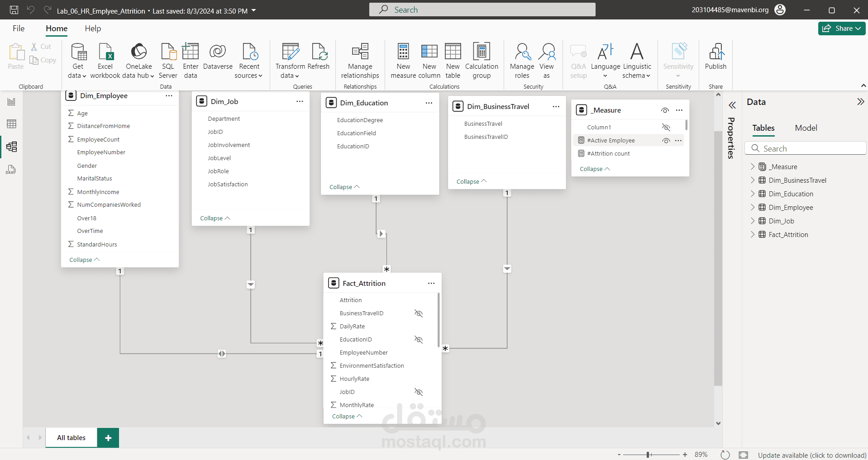Zoom in with plus button
Image resolution: width=868 pixels, height=460 pixels.
pos(685,455)
